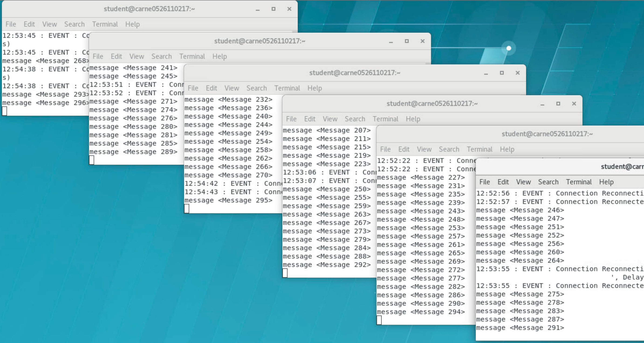Maximize the terminal ending with Message 295

[x=502, y=73]
